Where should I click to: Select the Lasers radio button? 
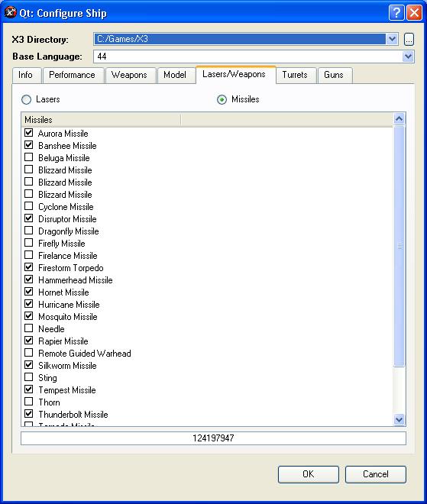click(27, 99)
